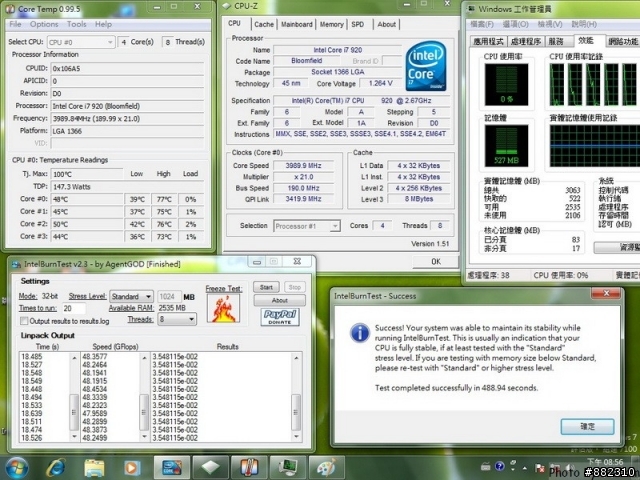Select the CPU tab in CPU-Z
This screenshot has width=640, height=480.
(234, 23)
